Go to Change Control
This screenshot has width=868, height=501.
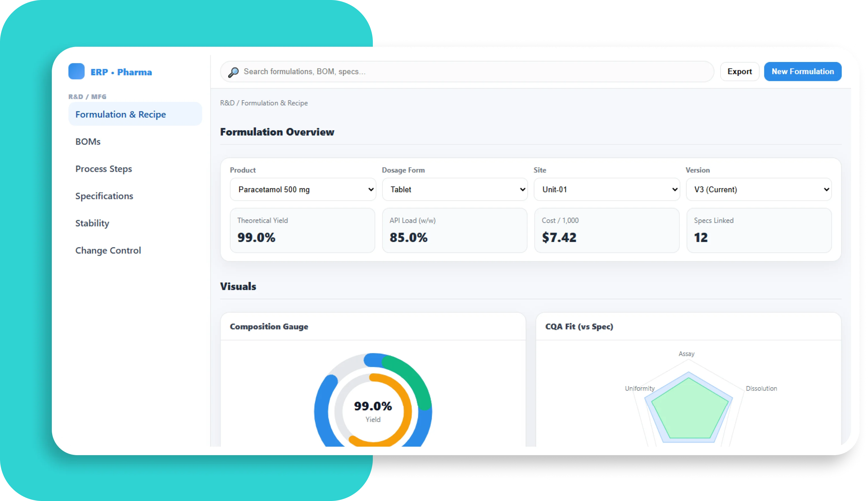(108, 250)
